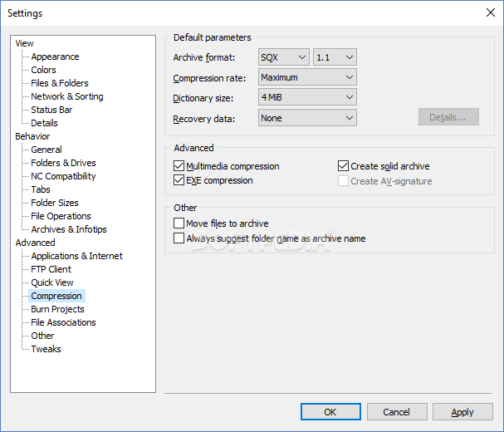Open File Operations settings

[61, 216]
